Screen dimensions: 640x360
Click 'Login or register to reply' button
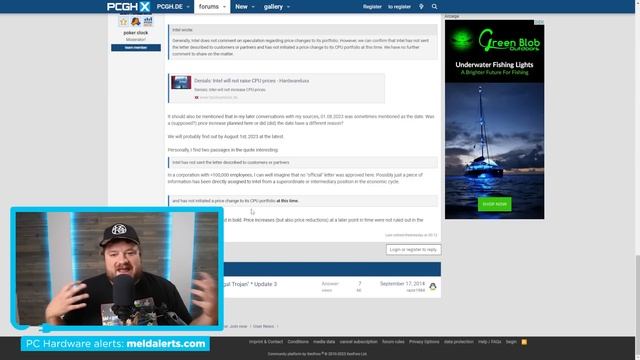tap(413, 249)
